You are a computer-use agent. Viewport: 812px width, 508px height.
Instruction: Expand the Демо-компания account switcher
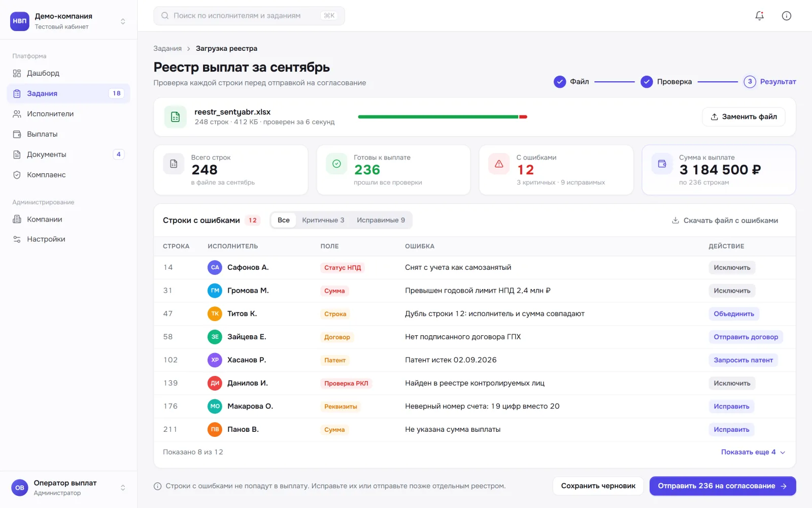123,21
